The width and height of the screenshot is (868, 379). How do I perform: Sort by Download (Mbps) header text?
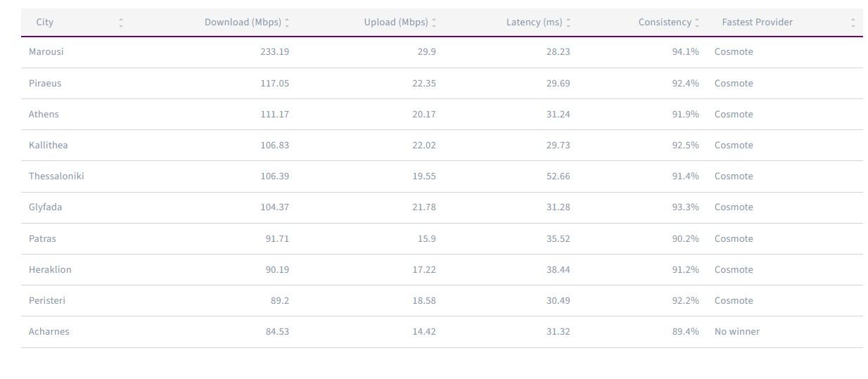coord(243,23)
